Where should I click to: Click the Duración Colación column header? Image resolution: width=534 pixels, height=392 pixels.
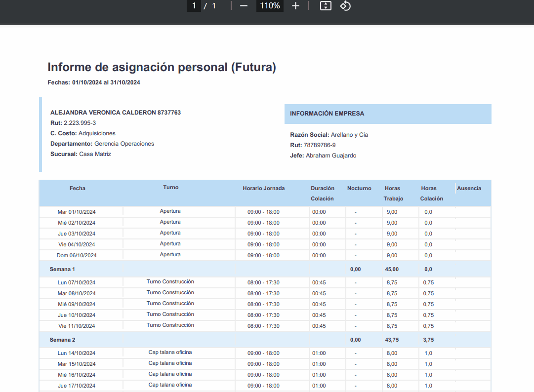(x=322, y=193)
